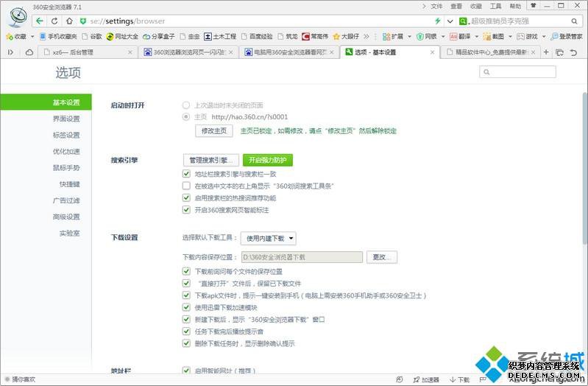The image size is (588, 386).
Task: Select 上次退出时未关闭的页面 radio option
Action: click(186, 105)
